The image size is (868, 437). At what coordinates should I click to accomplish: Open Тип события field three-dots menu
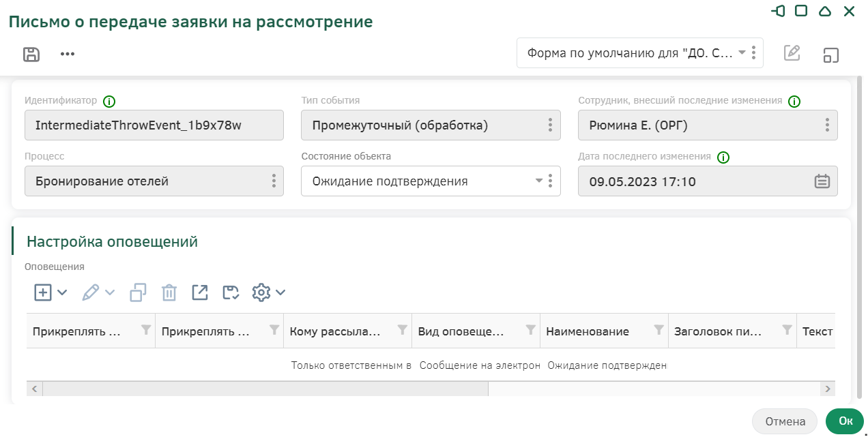(x=550, y=125)
